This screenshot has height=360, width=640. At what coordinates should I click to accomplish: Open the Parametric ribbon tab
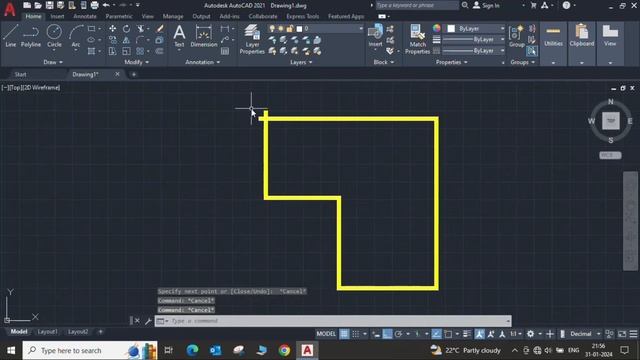[x=119, y=16]
